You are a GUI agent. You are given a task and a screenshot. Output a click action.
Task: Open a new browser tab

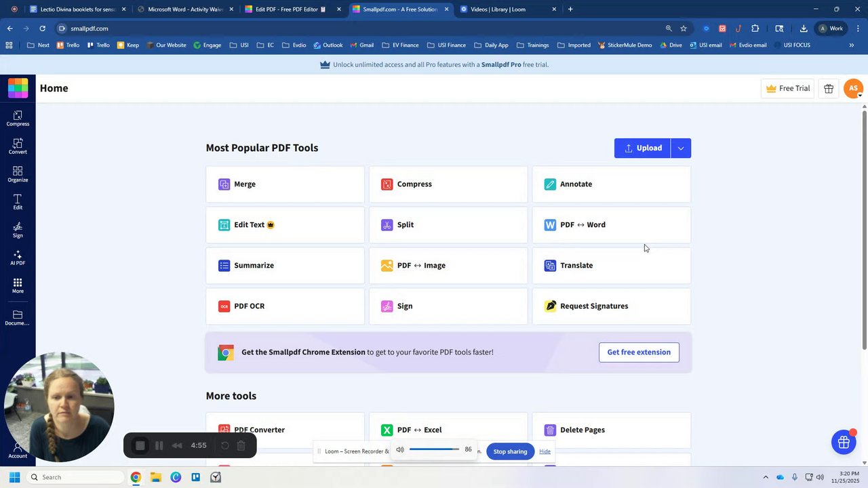click(x=570, y=9)
